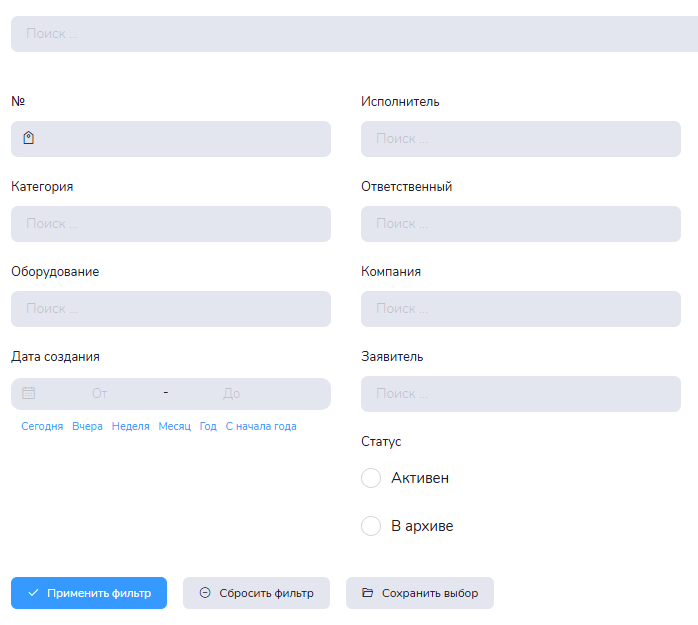The image size is (698, 625).
Task: Open the Ответственный search dropdown
Action: [x=520, y=224]
